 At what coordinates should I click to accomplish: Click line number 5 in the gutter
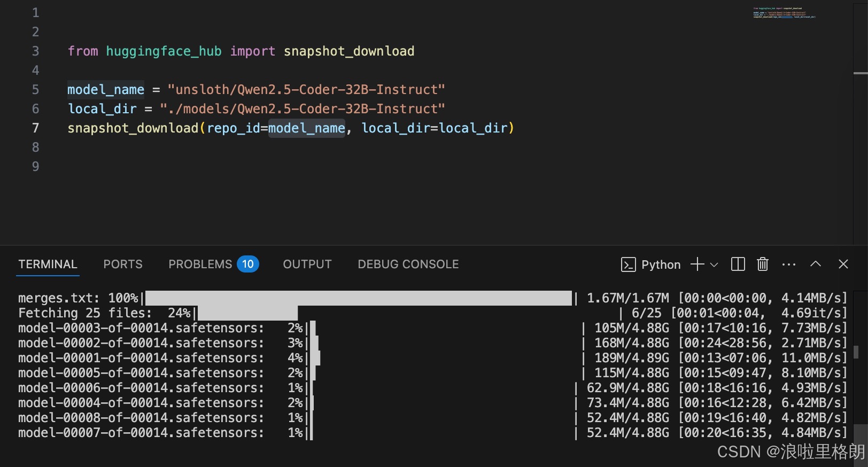tap(35, 89)
